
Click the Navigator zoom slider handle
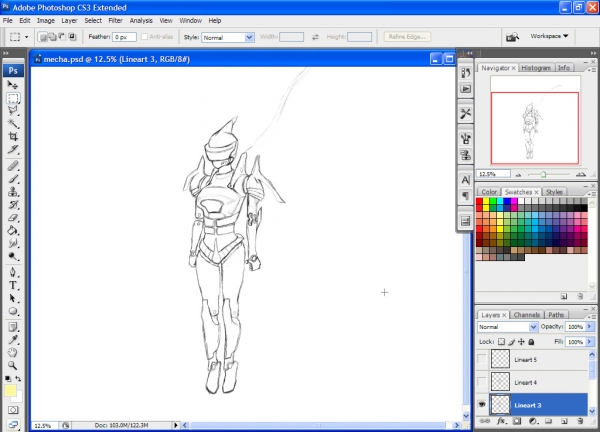coord(543,174)
